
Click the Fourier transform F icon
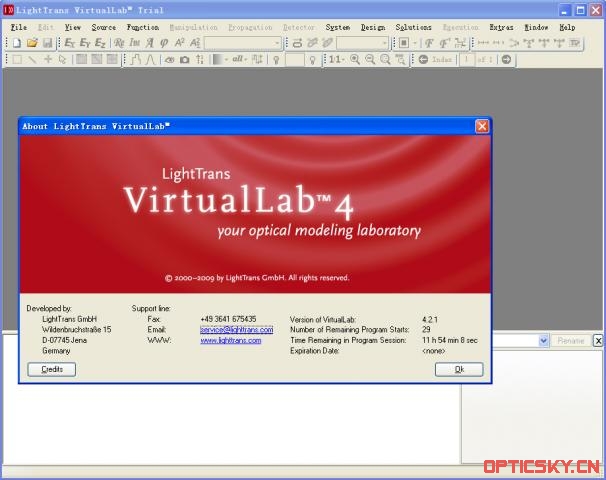click(x=429, y=43)
